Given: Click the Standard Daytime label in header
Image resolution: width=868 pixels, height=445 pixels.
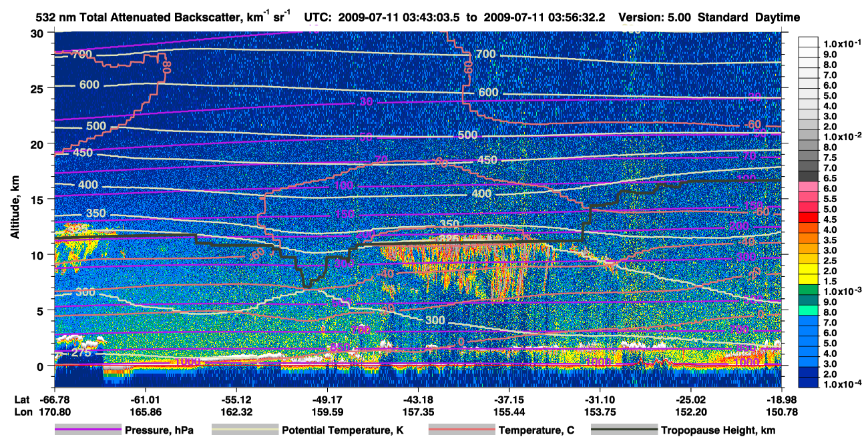Looking at the screenshot, I should pos(748,17).
